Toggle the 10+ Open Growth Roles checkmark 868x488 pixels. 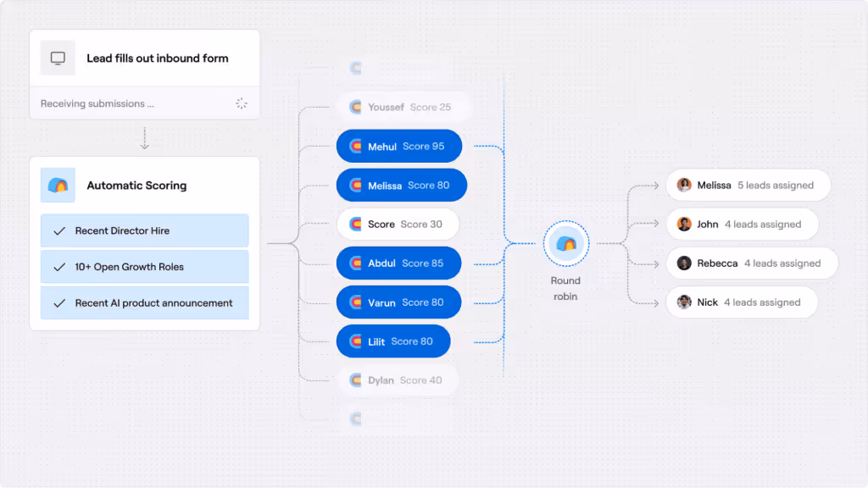(58, 266)
